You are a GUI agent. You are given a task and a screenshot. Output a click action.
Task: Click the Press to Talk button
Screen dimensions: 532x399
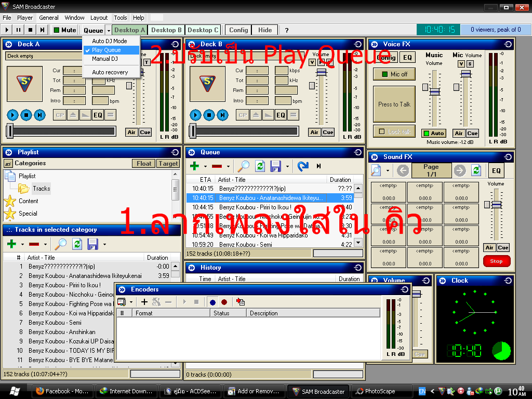coord(394,104)
